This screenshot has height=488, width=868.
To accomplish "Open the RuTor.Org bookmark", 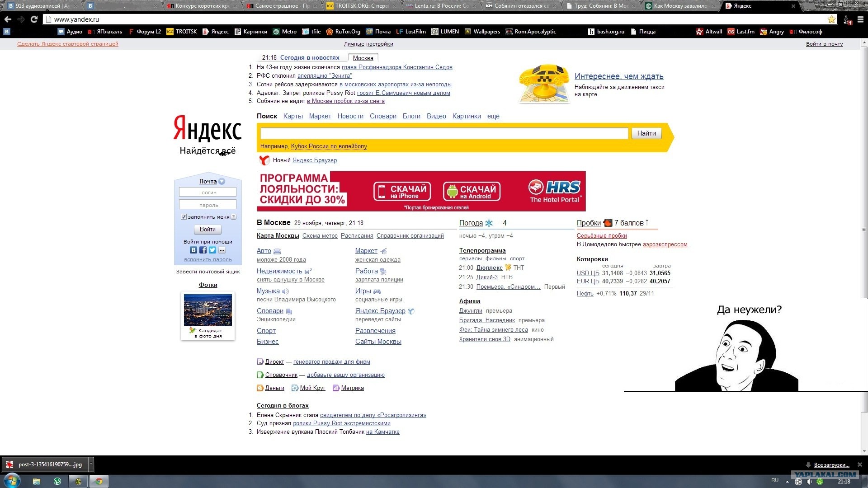I will pyautogui.click(x=343, y=32).
